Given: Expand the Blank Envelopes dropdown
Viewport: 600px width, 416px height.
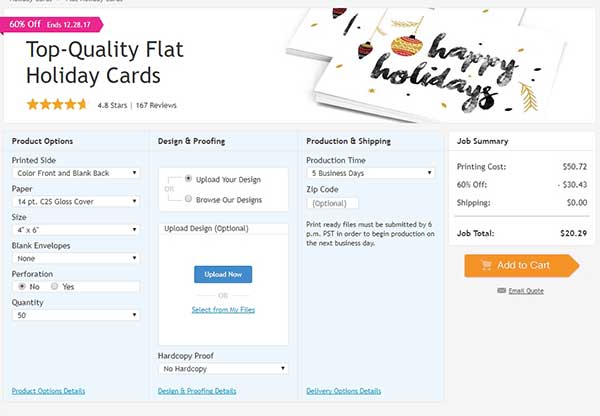Looking at the screenshot, I should pos(76,258).
